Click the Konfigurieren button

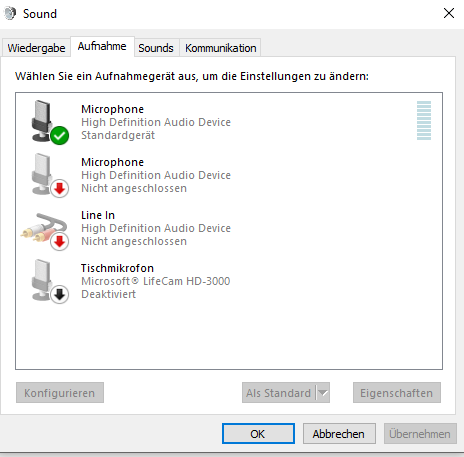tap(60, 393)
